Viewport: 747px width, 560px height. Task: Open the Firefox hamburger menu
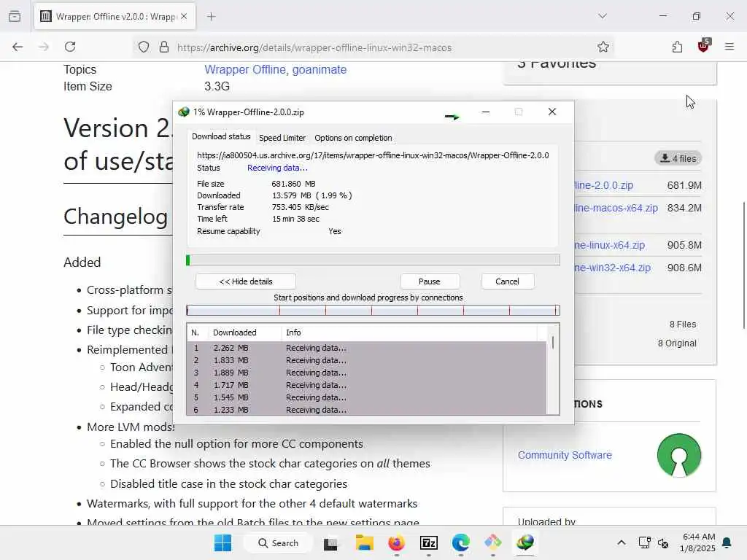[729, 47]
